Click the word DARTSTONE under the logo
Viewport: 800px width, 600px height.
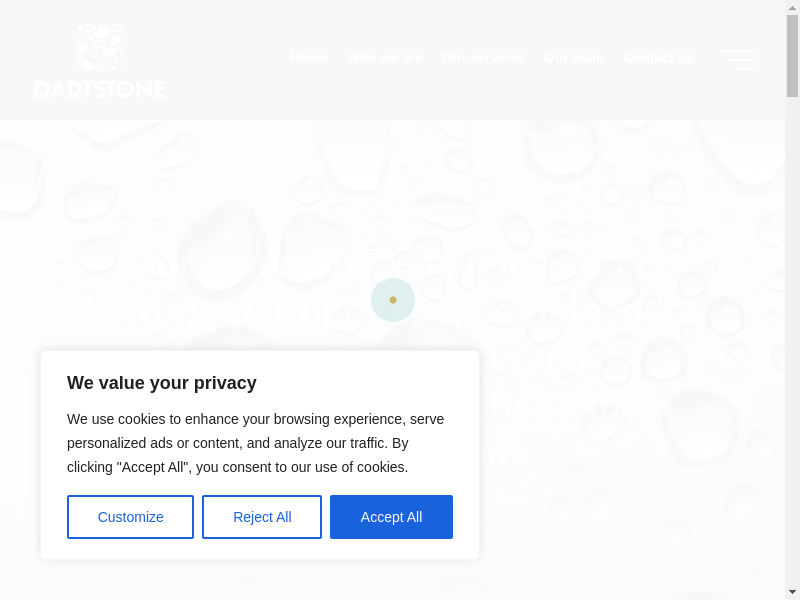click(99, 90)
